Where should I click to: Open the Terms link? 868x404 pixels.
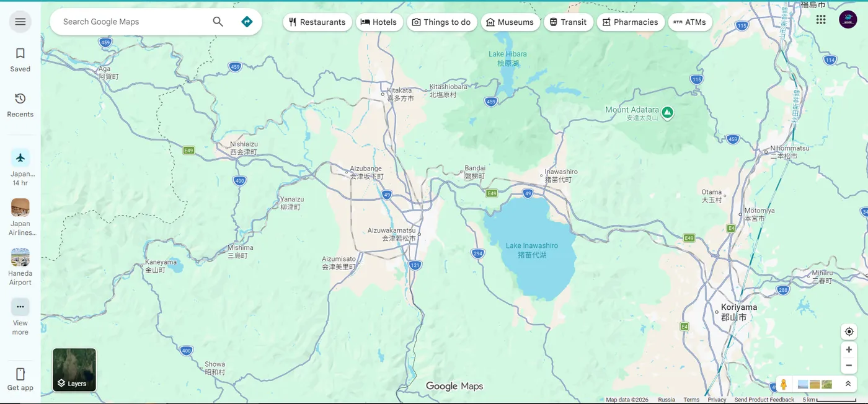691,400
